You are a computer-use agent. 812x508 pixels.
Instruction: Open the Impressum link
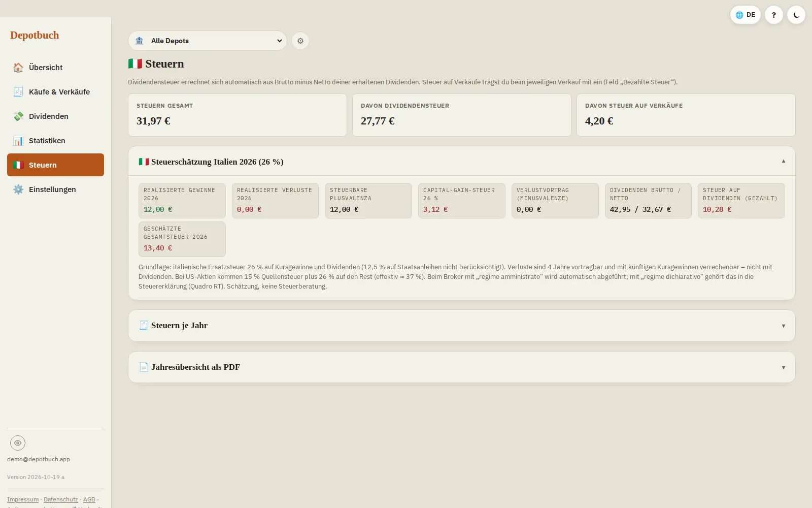point(23,499)
